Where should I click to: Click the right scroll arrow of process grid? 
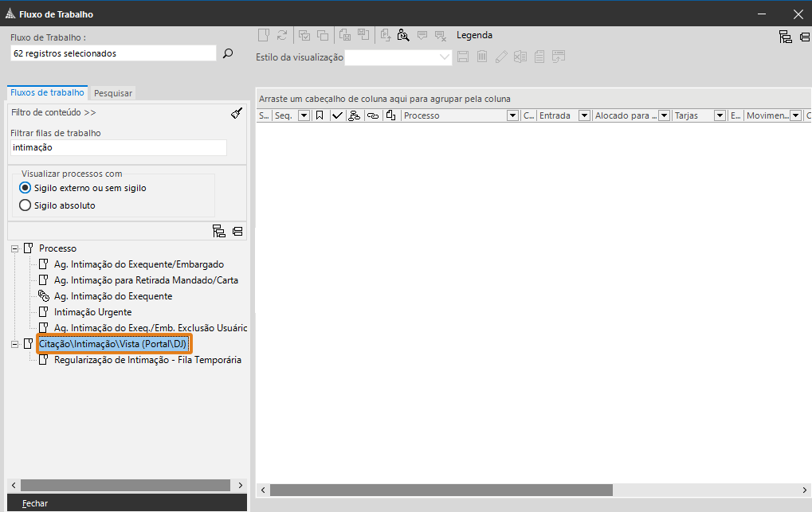click(x=804, y=490)
